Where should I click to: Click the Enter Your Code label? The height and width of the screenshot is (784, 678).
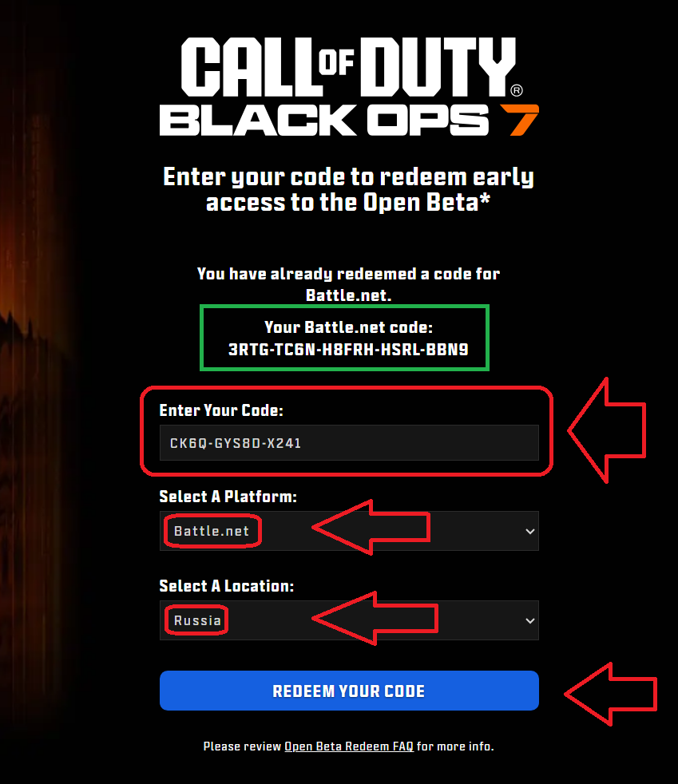[221, 410]
